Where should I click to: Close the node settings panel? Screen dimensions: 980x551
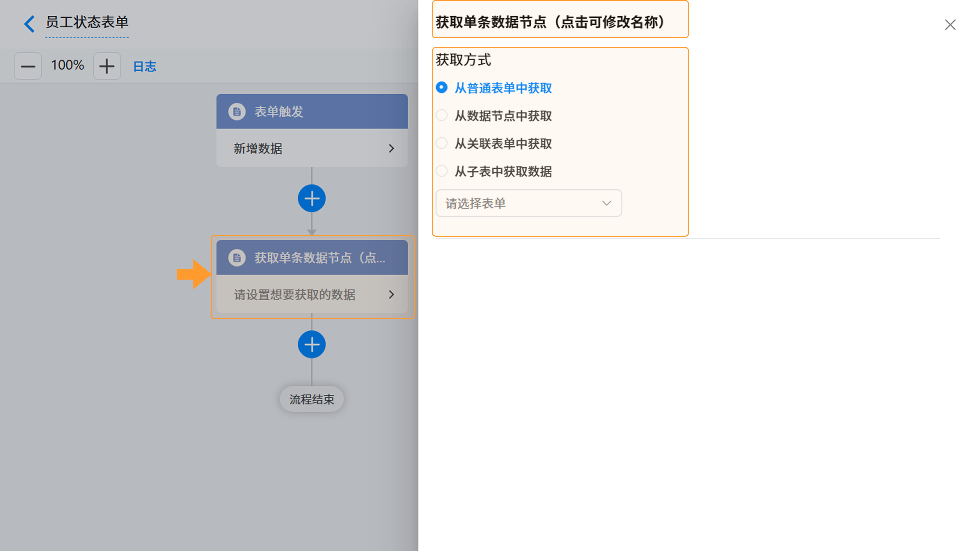click(x=950, y=25)
